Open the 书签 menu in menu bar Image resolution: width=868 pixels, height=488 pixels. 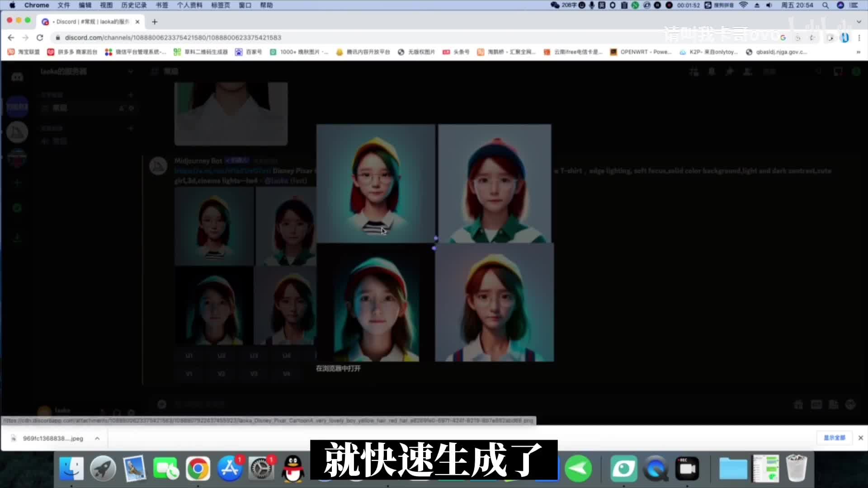pos(162,5)
